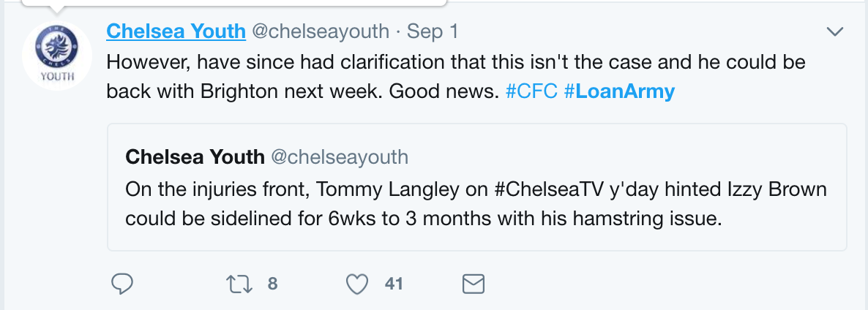Open the quoted tweet about Izzy Brown
868x310 pixels.
[476, 187]
